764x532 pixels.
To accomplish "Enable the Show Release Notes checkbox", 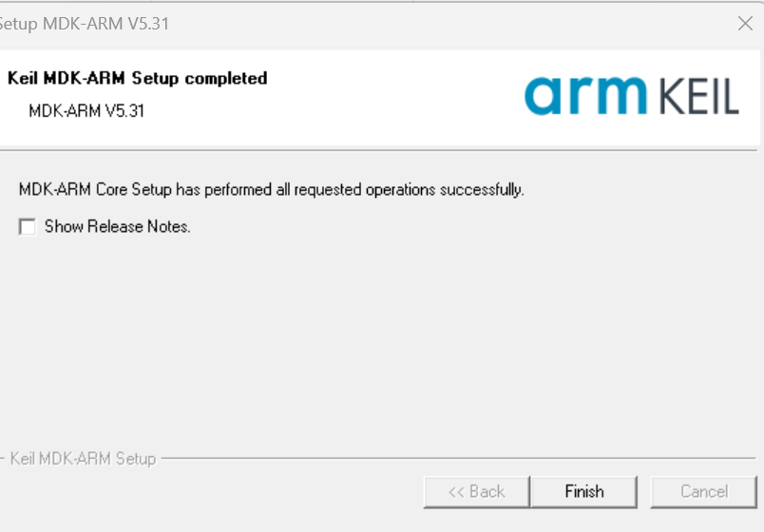I will (x=28, y=227).
